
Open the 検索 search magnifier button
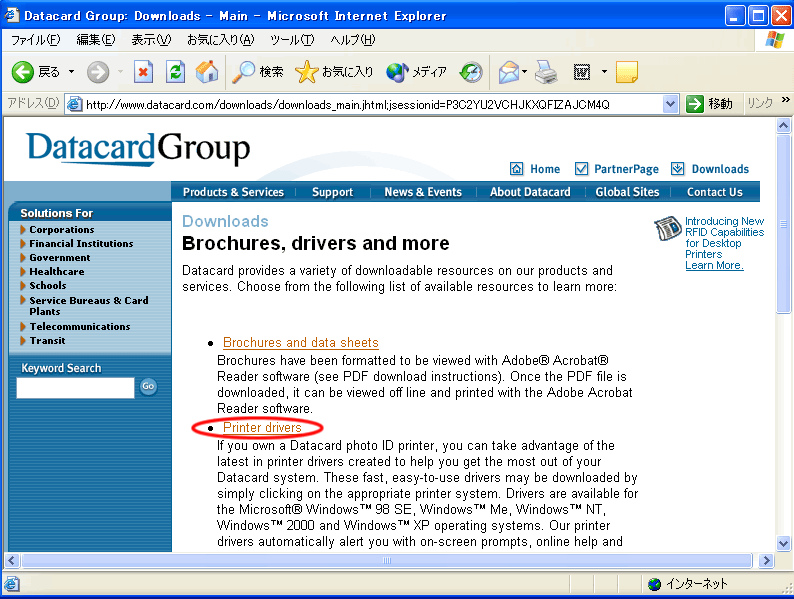258,72
